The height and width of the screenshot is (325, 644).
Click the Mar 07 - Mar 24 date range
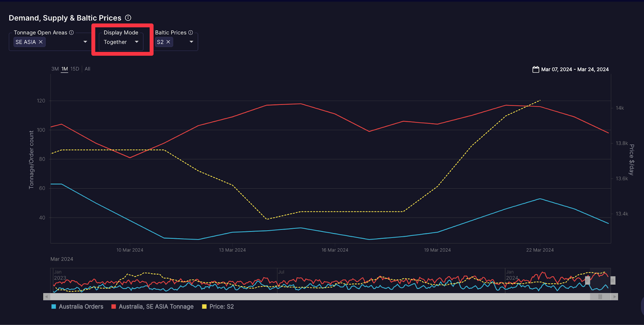pyautogui.click(x=575, y=70)
